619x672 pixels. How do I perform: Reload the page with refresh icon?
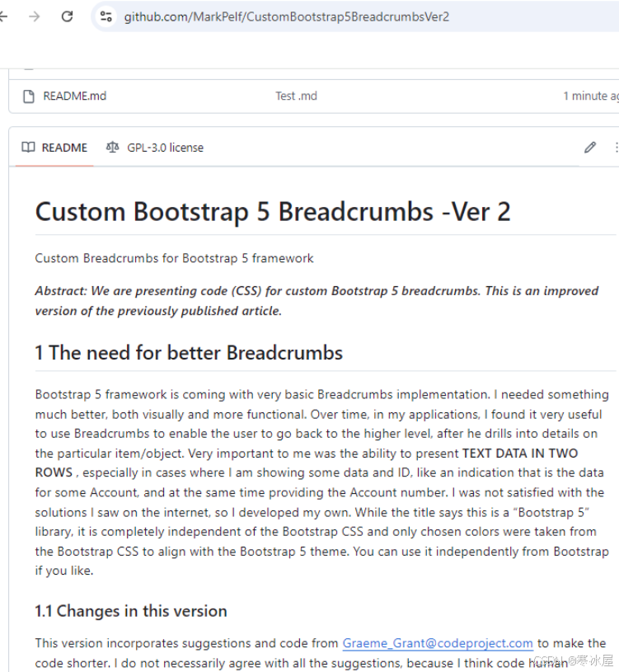pos(68,16)
